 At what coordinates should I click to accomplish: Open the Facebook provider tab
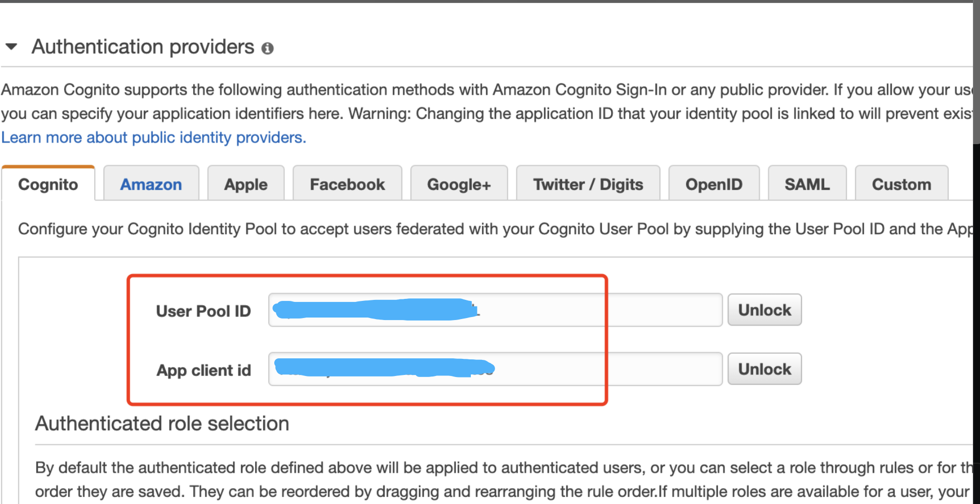347,184
